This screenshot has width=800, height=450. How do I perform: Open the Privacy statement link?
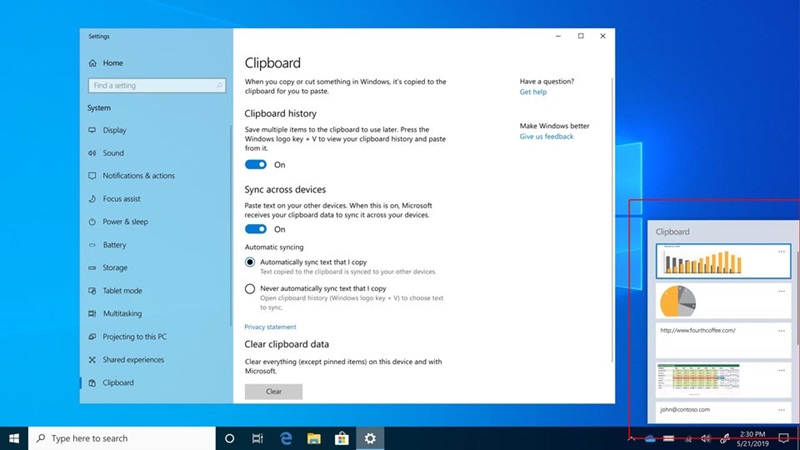[x=270, y=327]
